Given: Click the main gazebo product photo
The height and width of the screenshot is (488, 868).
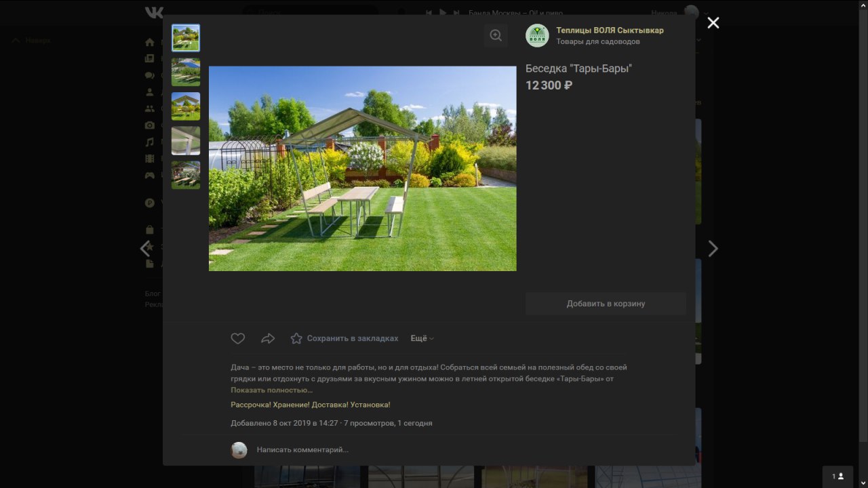Looking at the screenshot, I should point(363,169).
